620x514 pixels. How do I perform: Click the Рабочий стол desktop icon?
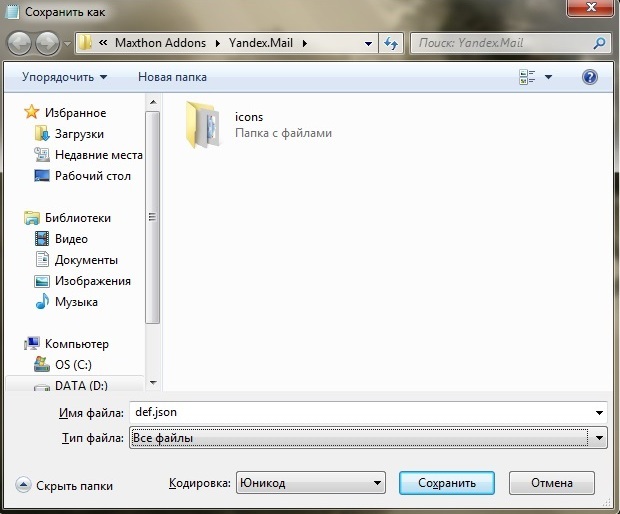(42, 176)
